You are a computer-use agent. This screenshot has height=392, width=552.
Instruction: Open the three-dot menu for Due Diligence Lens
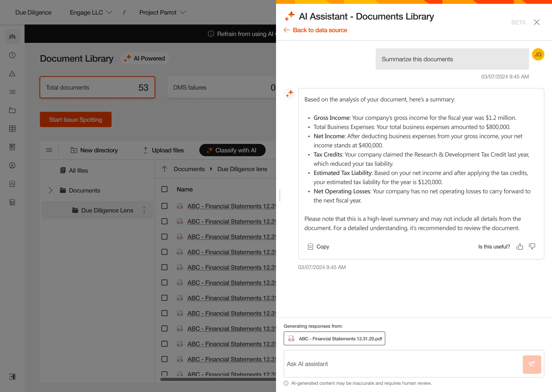pos(144,210)
